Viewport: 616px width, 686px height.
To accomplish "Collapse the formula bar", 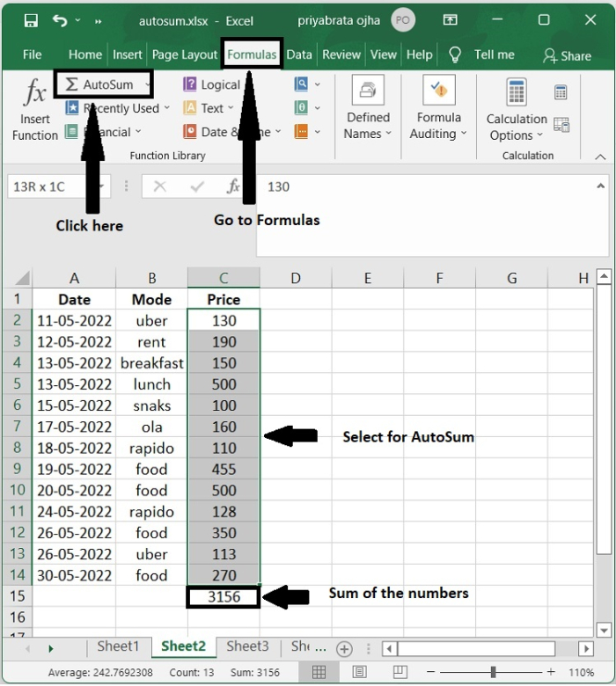I will 601,186.
